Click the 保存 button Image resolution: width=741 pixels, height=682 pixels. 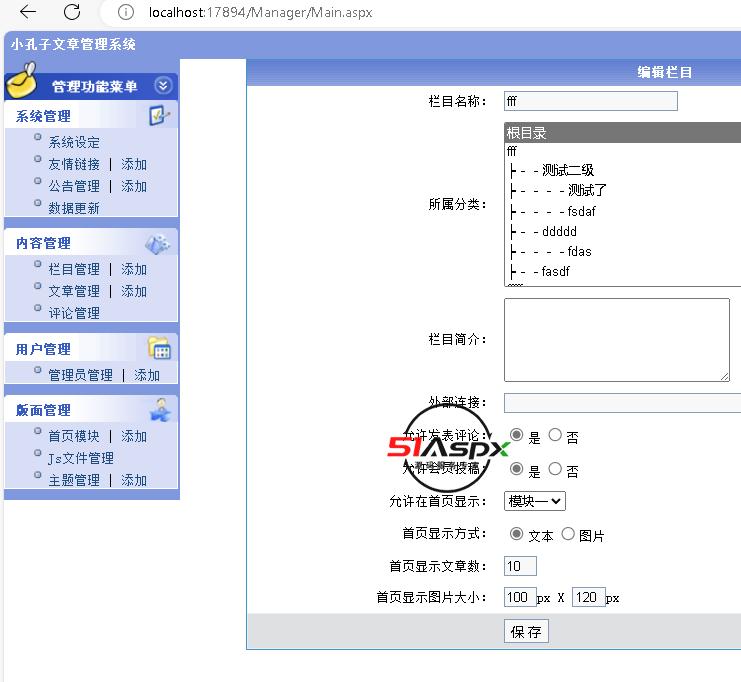point(526,631)
